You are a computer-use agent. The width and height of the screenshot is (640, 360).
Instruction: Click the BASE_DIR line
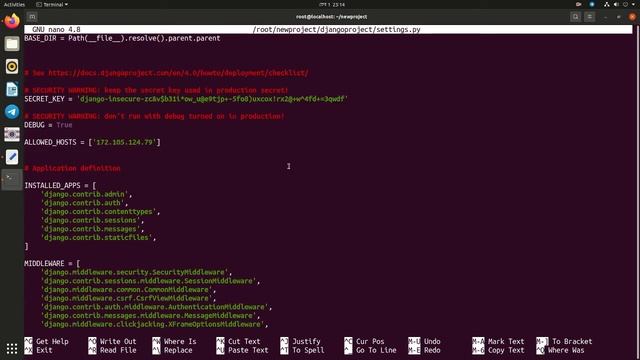pyautogui.click(x=122, y=38)
